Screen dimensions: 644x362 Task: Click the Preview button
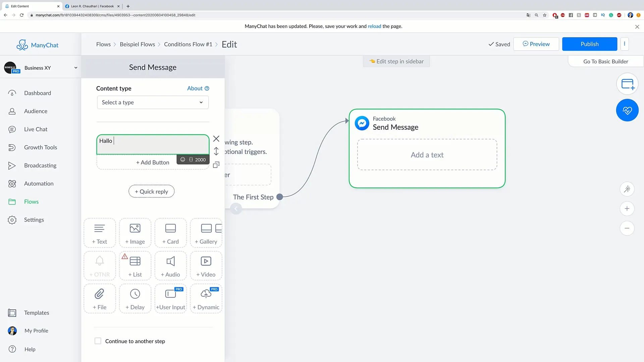pos(536,44)
